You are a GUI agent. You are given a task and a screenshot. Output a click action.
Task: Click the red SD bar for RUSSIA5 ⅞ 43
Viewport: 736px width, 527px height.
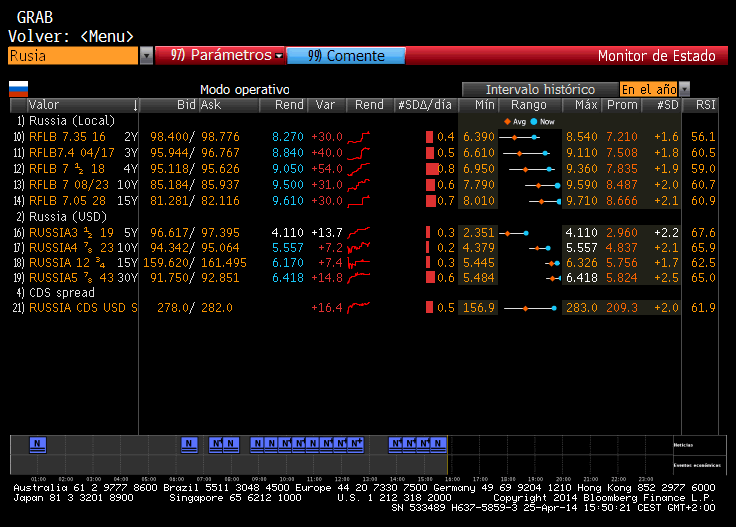(x=430, y=278)
